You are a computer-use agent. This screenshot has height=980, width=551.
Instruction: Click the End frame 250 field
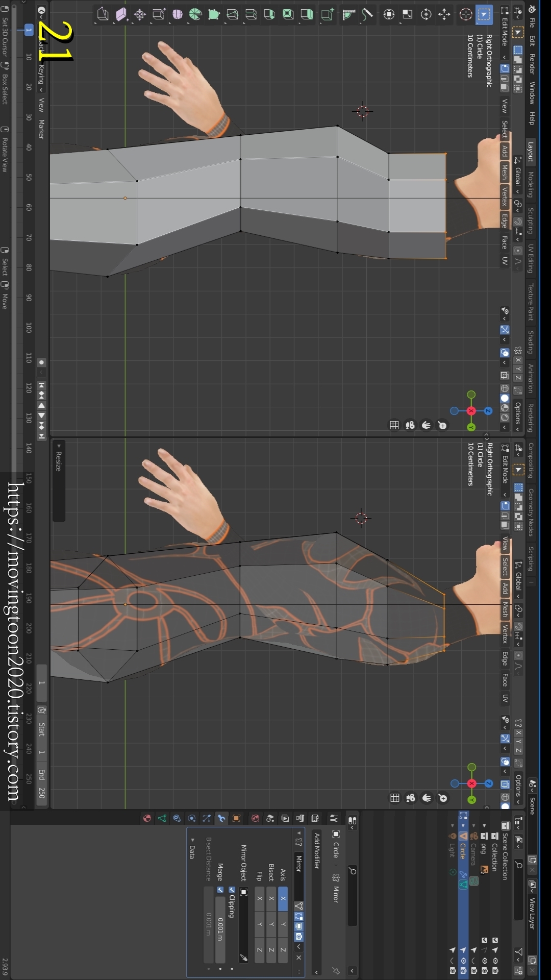click(x=42, y=783)
